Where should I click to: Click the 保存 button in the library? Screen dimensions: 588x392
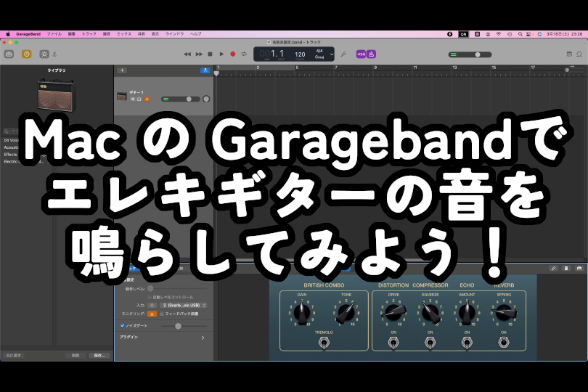99,355
